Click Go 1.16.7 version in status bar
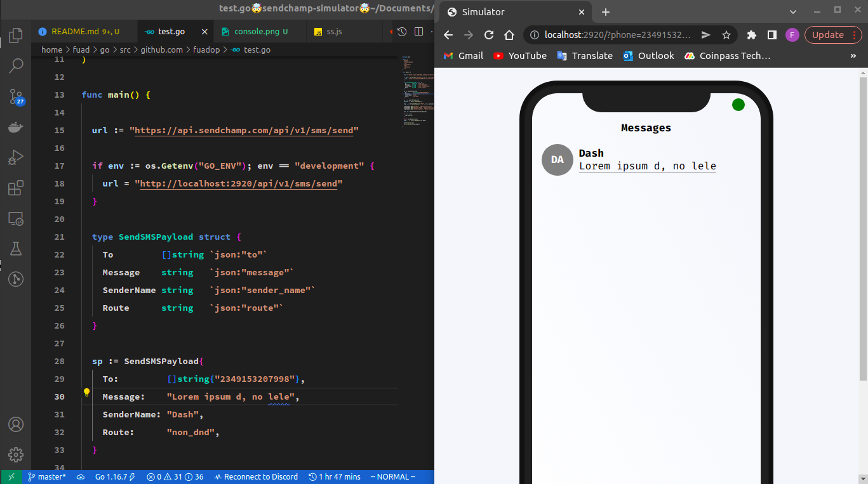The image size is (868, 484). (x=115, y=477)
